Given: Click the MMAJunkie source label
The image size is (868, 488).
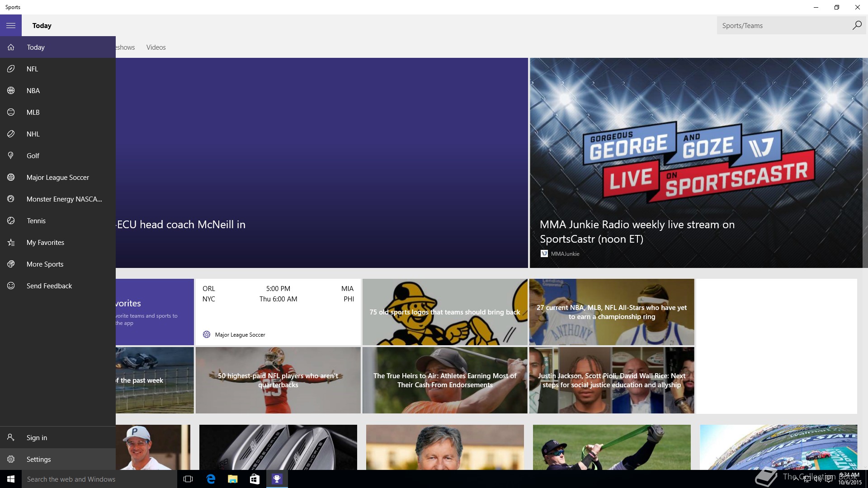Looking at the screenshot, I should [x=565, y=253].
